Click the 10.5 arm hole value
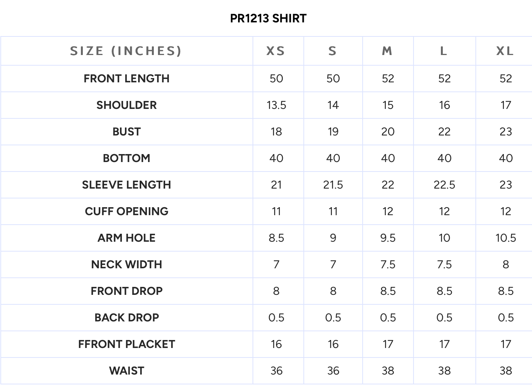Image resolution: width=532 pixels, height=392 pixels. click(505, 238)
